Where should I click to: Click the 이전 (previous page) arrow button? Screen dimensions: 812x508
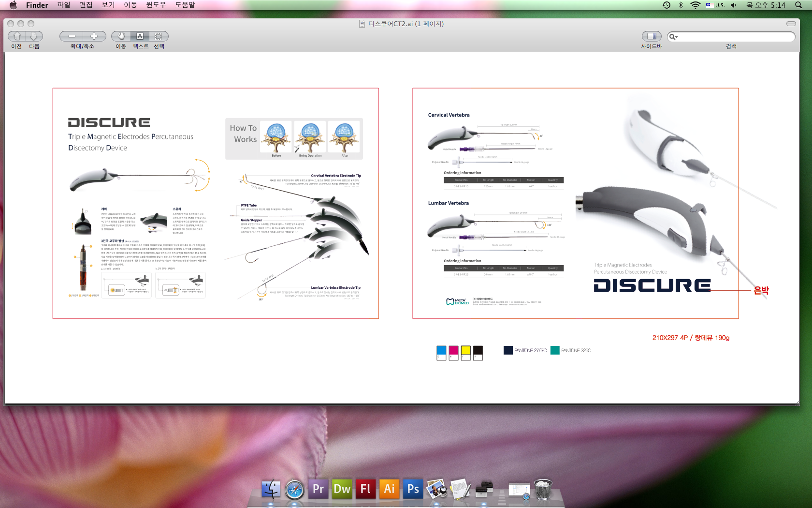tap(17, 36)
